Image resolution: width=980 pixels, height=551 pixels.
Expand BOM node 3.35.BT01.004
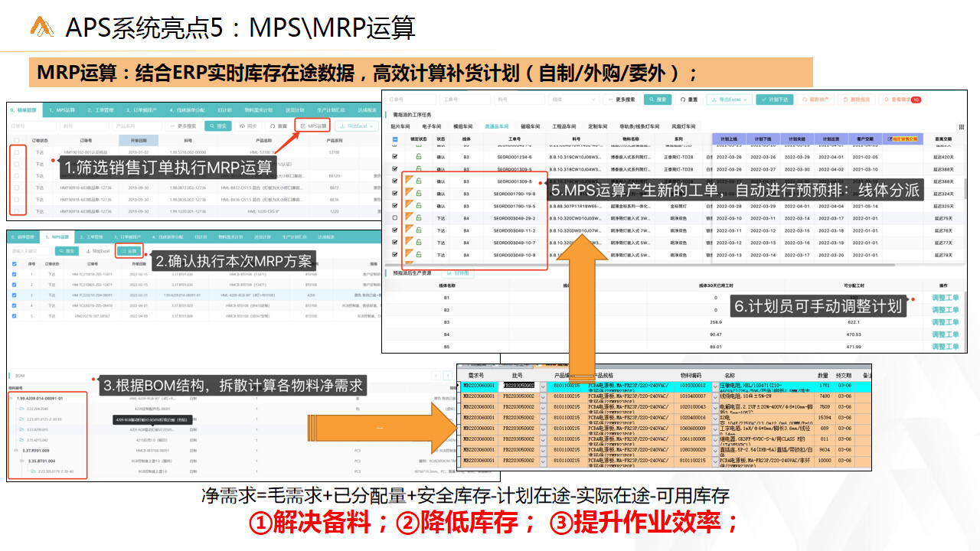click(x=24, y=461)
